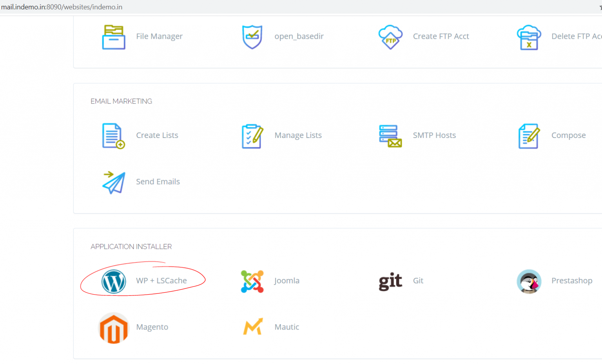Launch the WordPress WP + LSCache installer icon
This screenshot has width=602, height=364.
(x=114, y=281)
